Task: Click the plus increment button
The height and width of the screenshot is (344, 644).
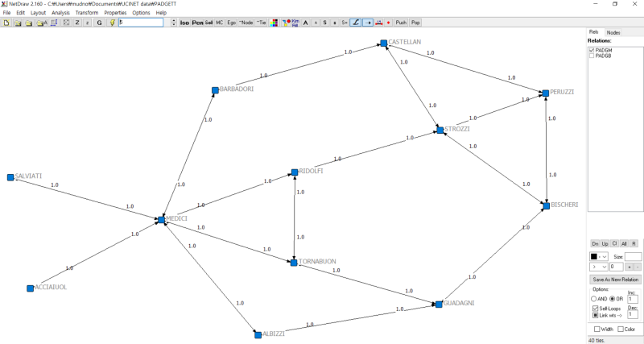Action: (629, 267)
